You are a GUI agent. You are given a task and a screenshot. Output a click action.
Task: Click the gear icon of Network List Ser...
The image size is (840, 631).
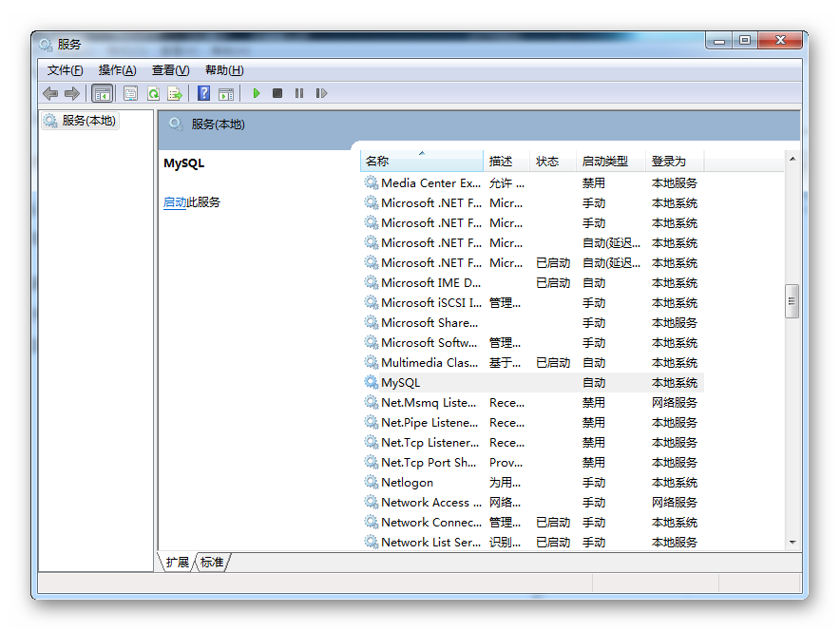pos(372,542)
